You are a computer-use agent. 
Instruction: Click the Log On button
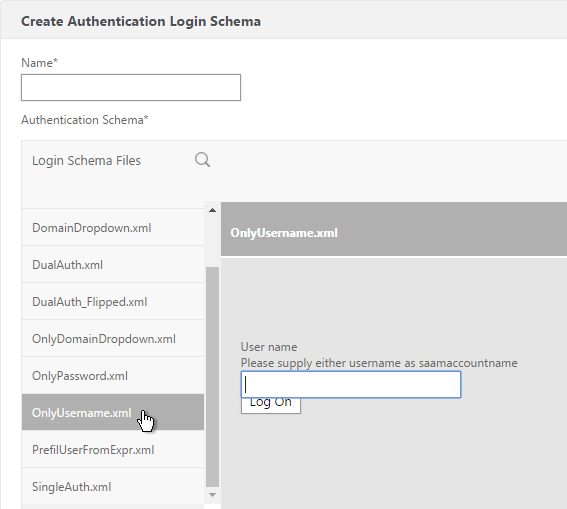point(271,406)
